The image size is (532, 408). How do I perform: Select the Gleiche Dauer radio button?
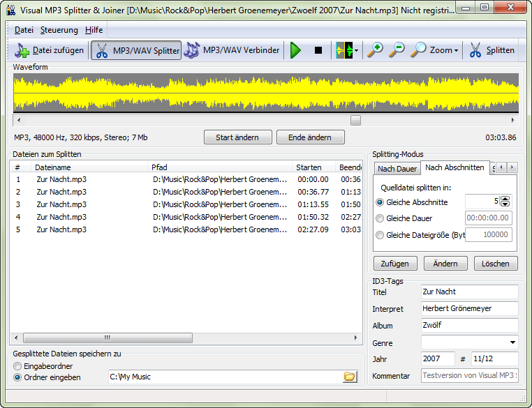pos(380,218)
